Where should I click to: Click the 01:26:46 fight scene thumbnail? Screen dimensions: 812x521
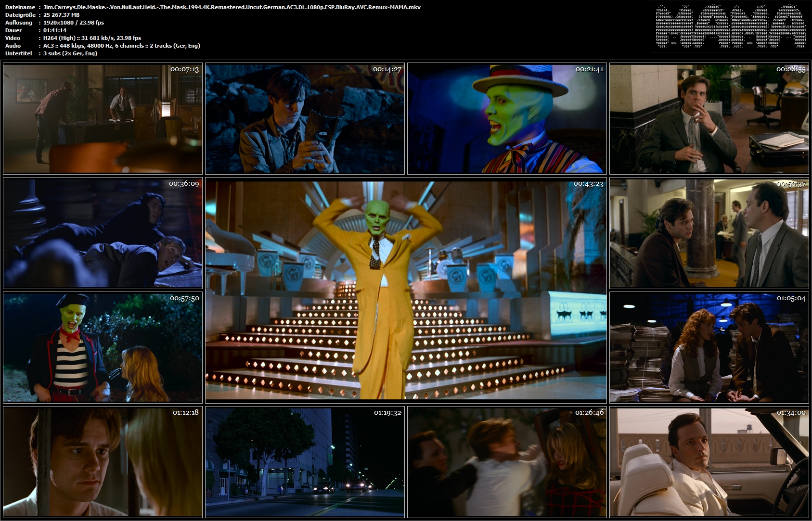coord(507,462)
